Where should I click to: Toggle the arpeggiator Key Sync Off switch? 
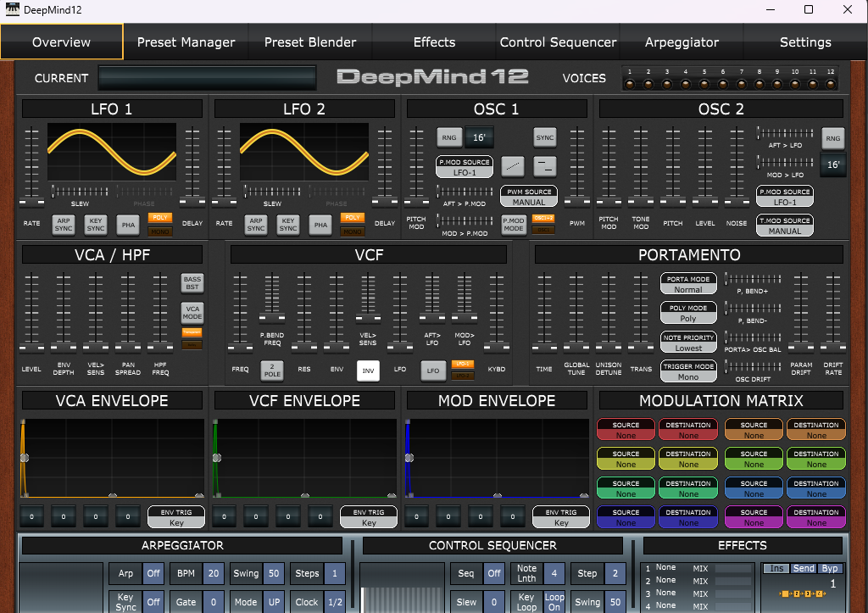tap(153, 602)
